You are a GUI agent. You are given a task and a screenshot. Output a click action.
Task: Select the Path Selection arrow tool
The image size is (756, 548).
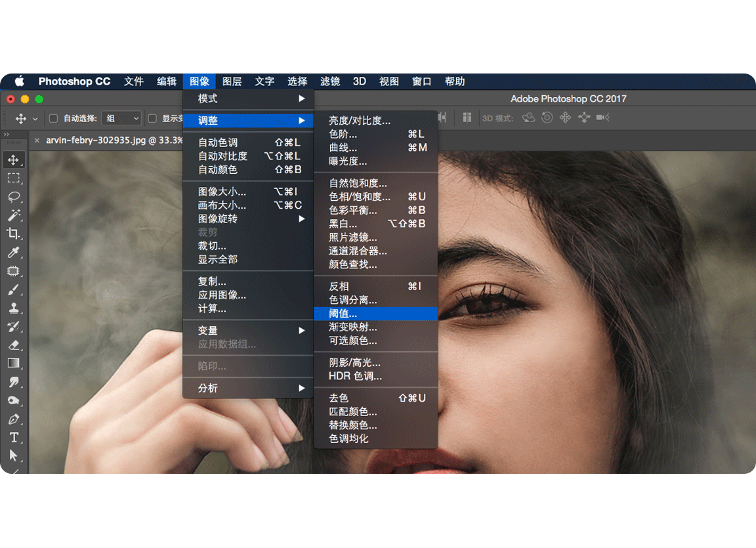(14, 455)
